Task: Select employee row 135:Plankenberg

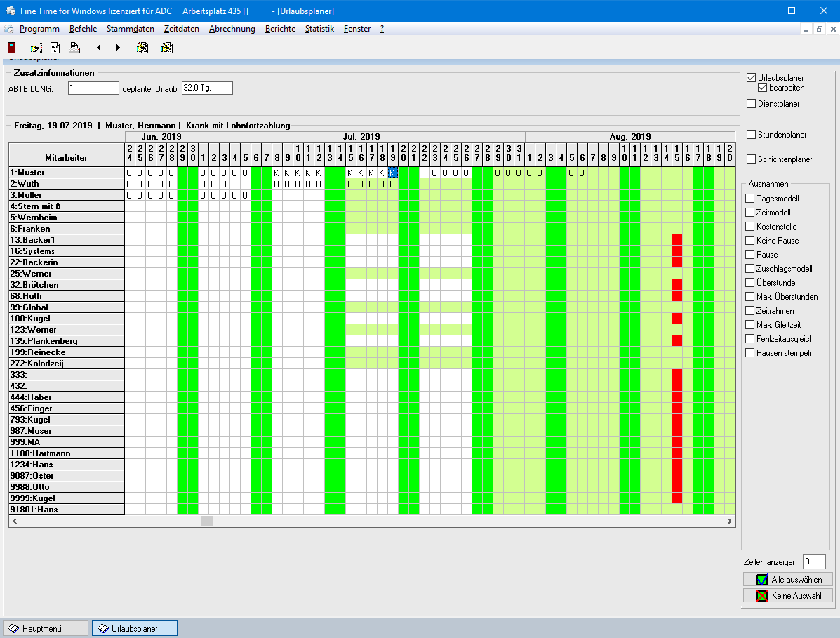Action: 67,341
